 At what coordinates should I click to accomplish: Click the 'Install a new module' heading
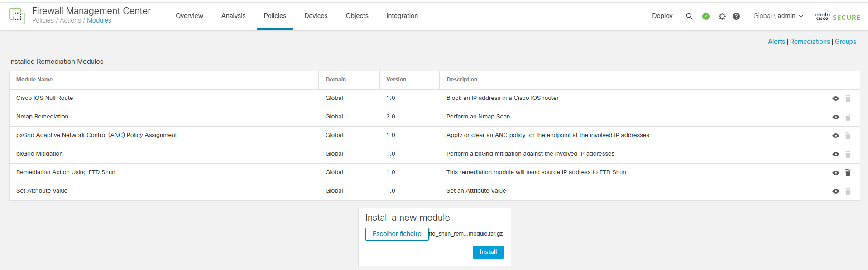(408, 218)
